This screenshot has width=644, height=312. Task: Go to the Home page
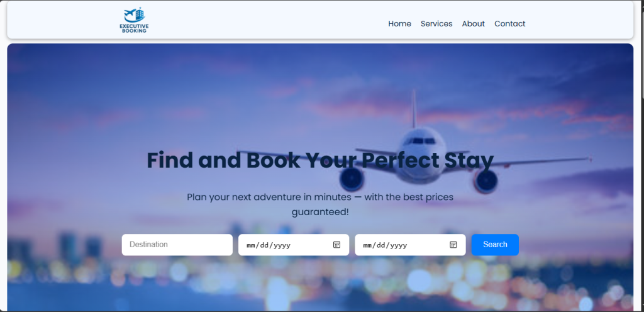click(x=399, y=24)
